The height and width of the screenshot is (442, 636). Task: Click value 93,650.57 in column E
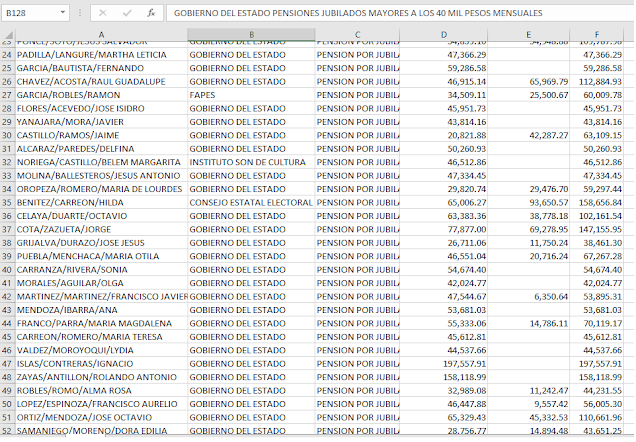[548, 203]
